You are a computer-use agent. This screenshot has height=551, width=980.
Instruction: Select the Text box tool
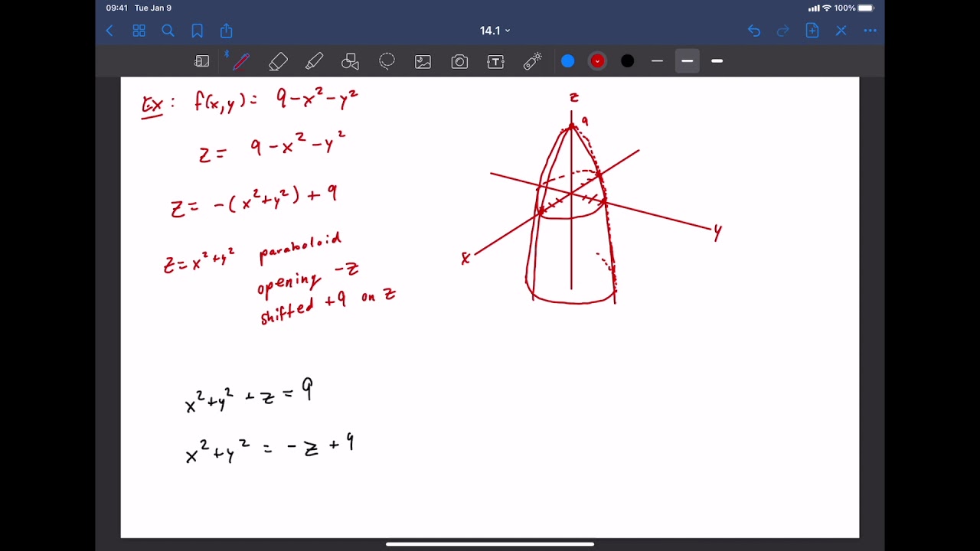[495, 61]
